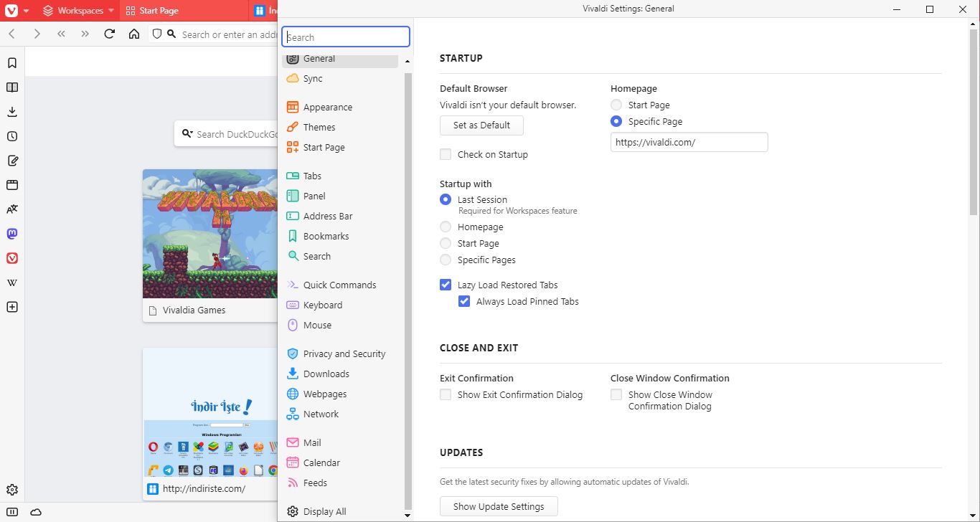Open the search engine icon in address bar
This screenshot has width=980, height=522.
[171, 34]
